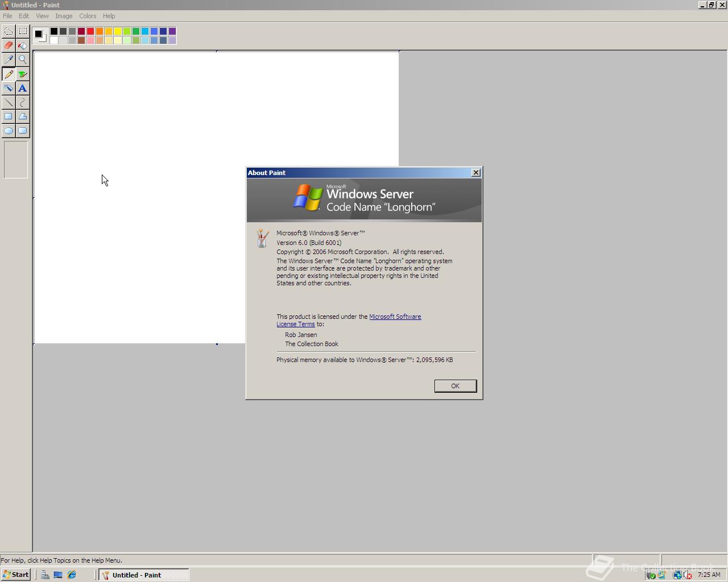Pick the orange color swatch
728x582 pixels.
[100, 31]
